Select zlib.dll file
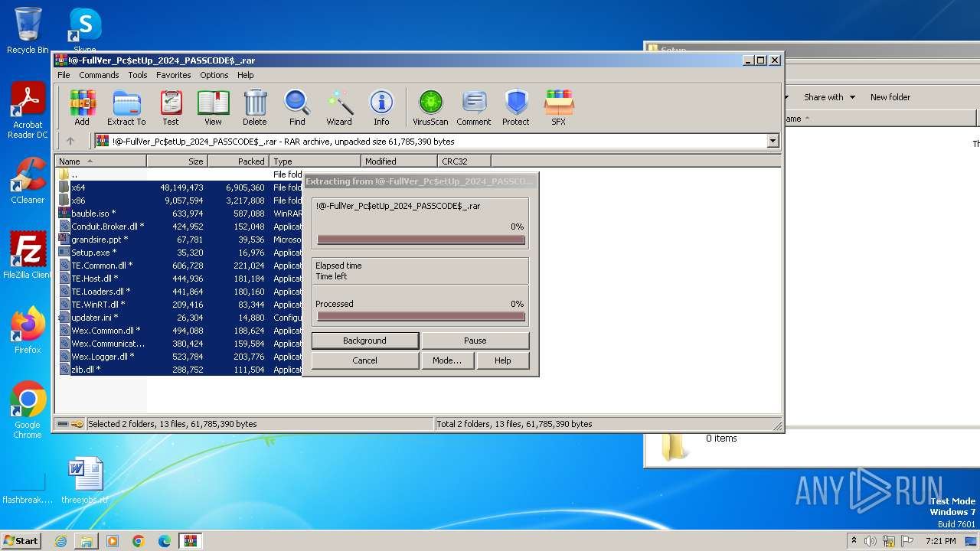The height and width of the screenshot is (551, 980). click(x=180, y=370)
